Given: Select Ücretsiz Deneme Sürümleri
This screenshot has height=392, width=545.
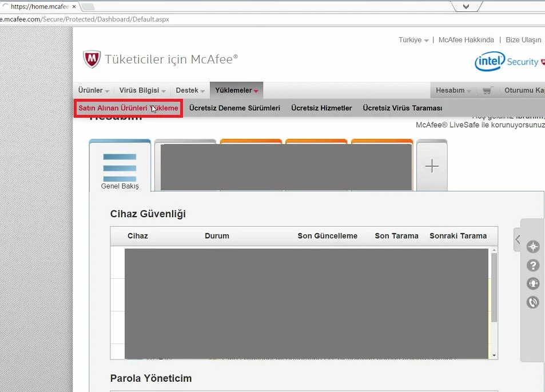Looking at the screenshot, I should pos(234,108).
